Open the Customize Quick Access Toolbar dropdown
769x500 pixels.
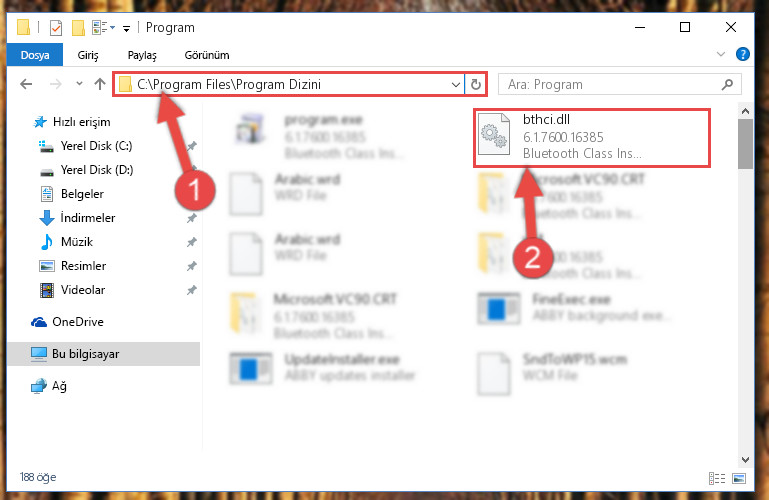coord(127,29)
